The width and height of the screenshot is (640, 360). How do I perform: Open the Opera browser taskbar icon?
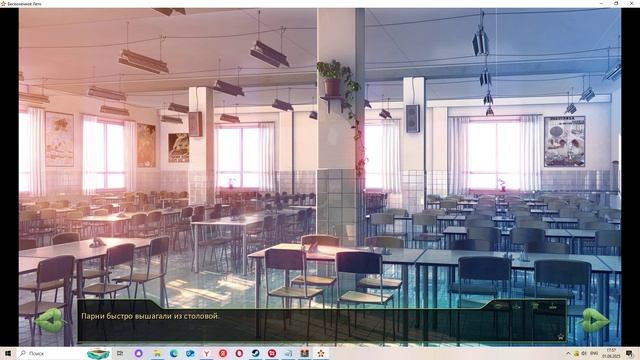(x=239, y=353)
